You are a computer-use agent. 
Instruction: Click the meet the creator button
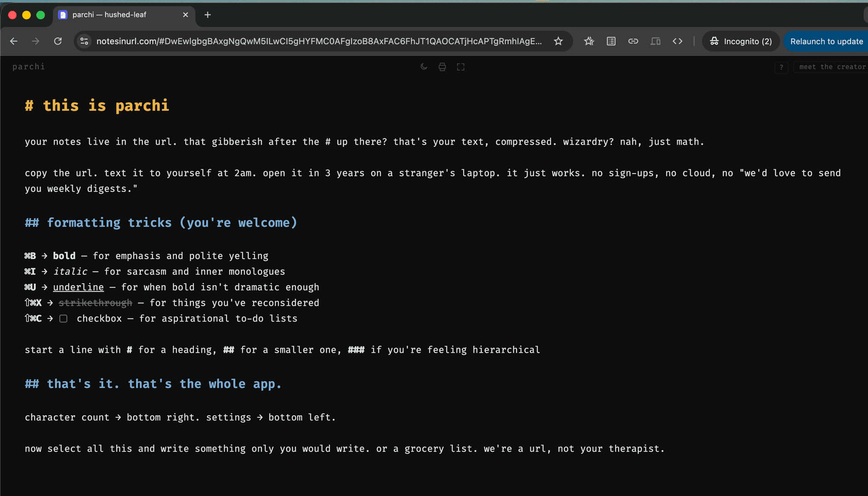pos(831,67)
